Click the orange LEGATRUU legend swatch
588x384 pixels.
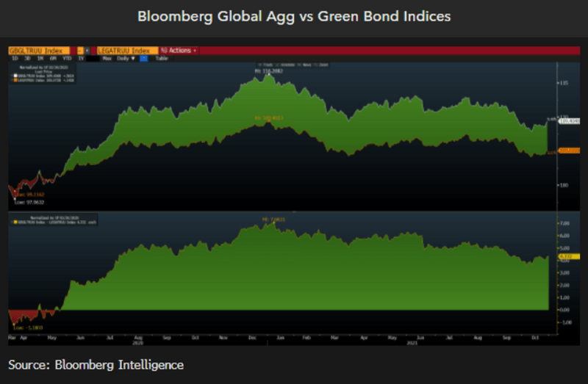click(x=15, y=80)
